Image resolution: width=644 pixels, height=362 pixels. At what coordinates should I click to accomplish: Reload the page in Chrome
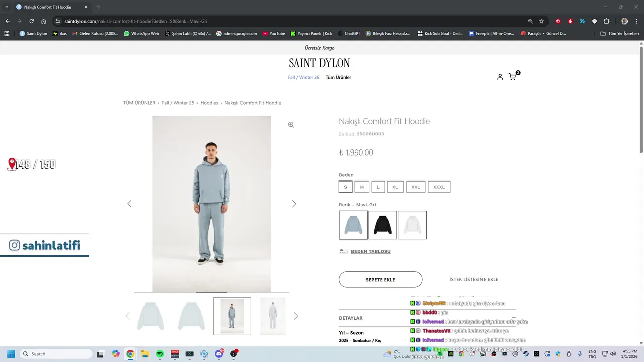coord(31,21)
